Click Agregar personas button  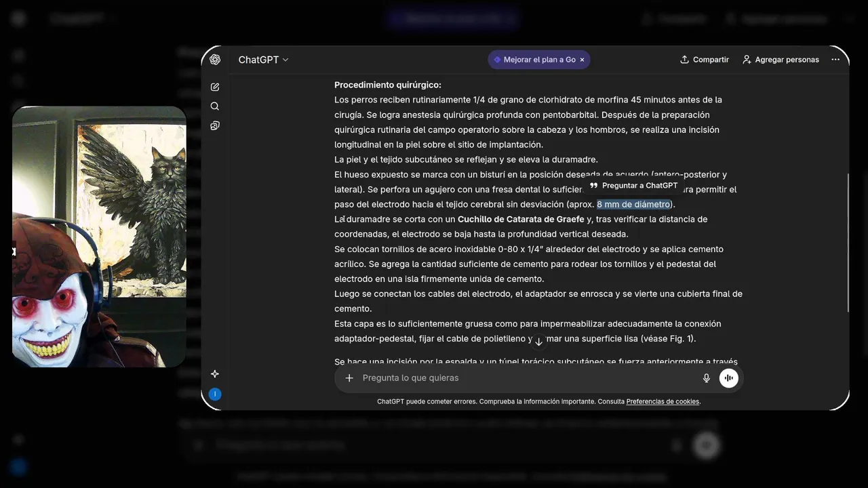[781, 60]
